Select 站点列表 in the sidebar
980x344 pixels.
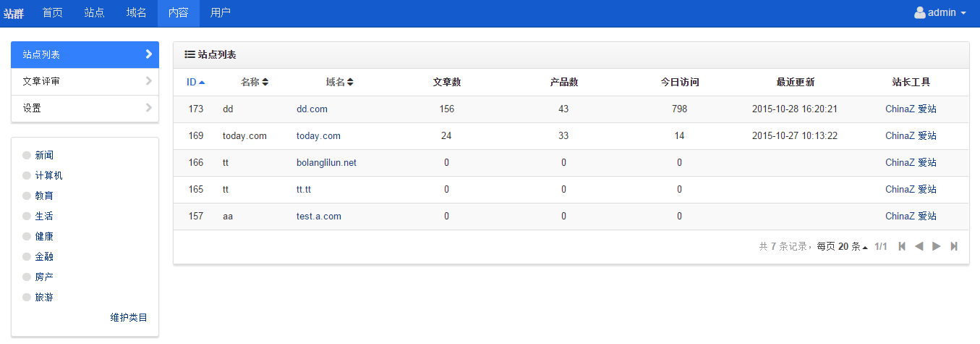(x=85, y=54)
